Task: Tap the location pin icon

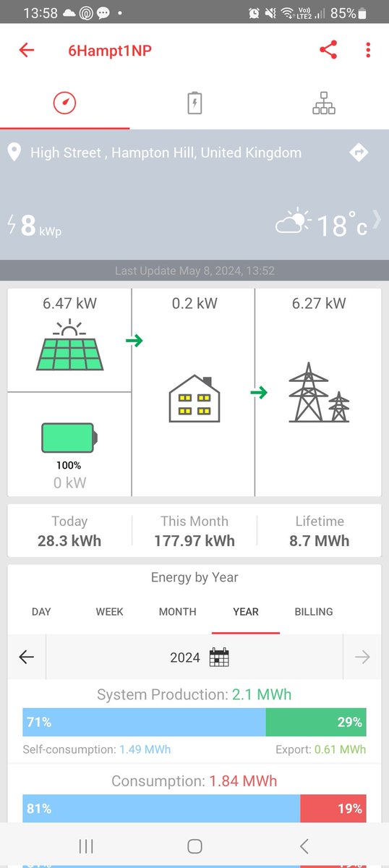Action: point(14,153)
